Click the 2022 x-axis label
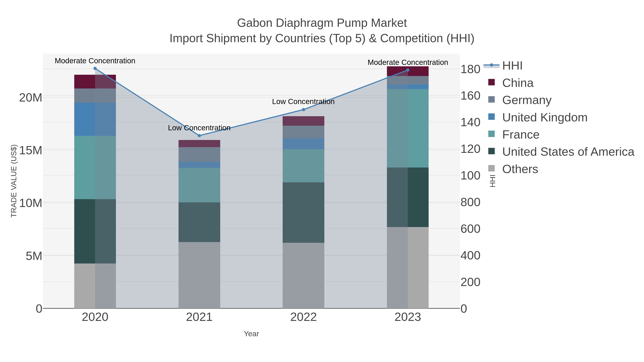The height and width of the screenshot is (362, 644). tap(304, 317)
